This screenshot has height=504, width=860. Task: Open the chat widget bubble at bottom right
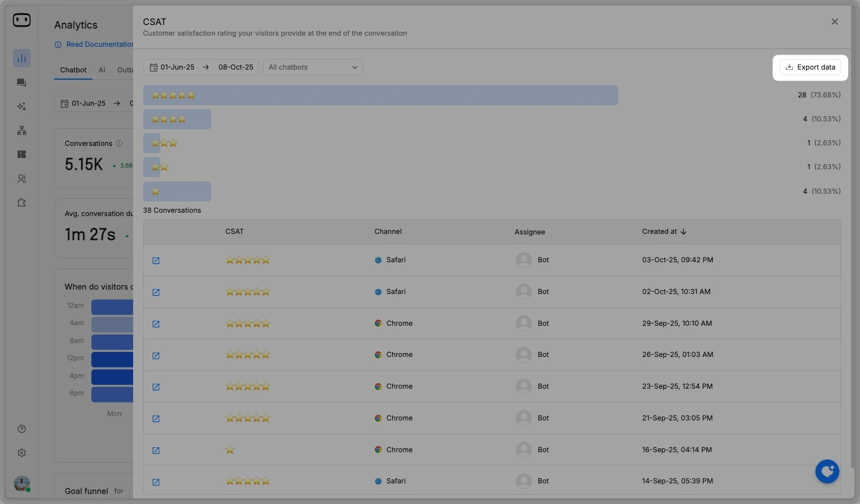click(827, 471)
